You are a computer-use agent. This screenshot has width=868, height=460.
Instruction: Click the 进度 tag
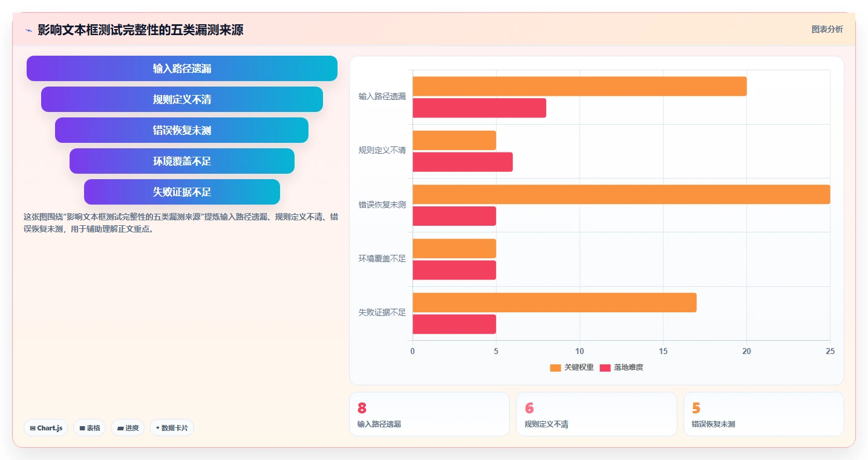[128, 428]
